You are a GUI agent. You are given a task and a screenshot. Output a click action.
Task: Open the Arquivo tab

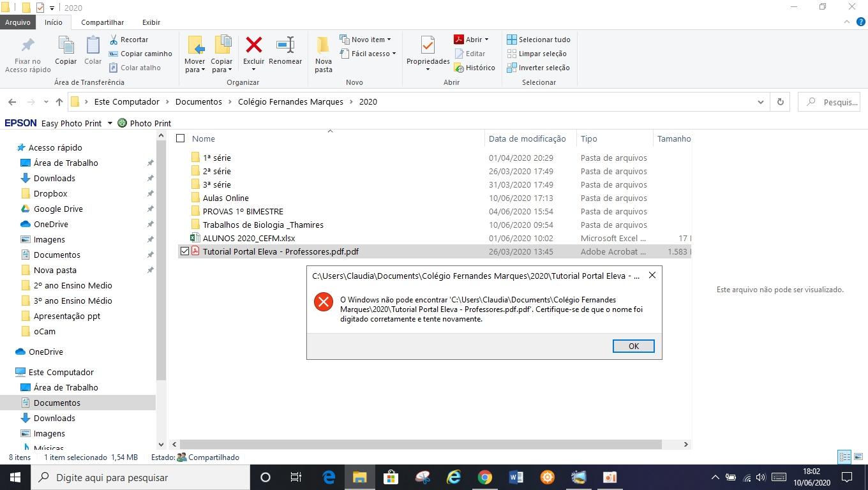click(x=18, y=22)
